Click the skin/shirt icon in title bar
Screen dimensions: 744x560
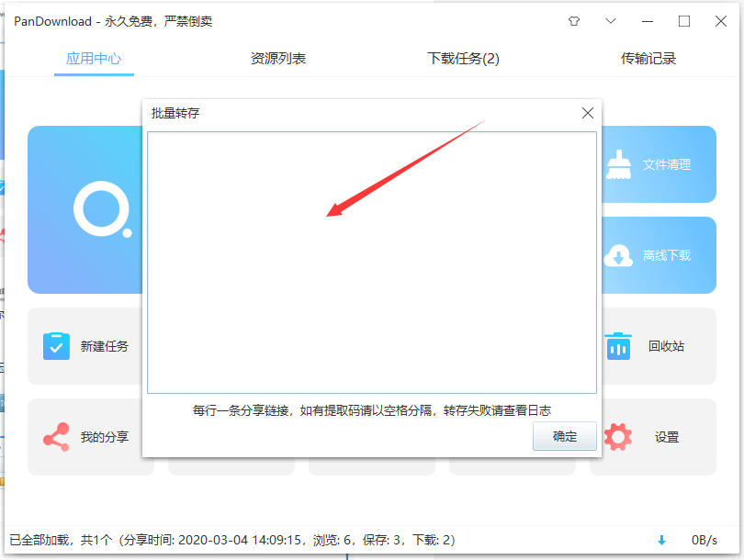click(x=574, y=21)
